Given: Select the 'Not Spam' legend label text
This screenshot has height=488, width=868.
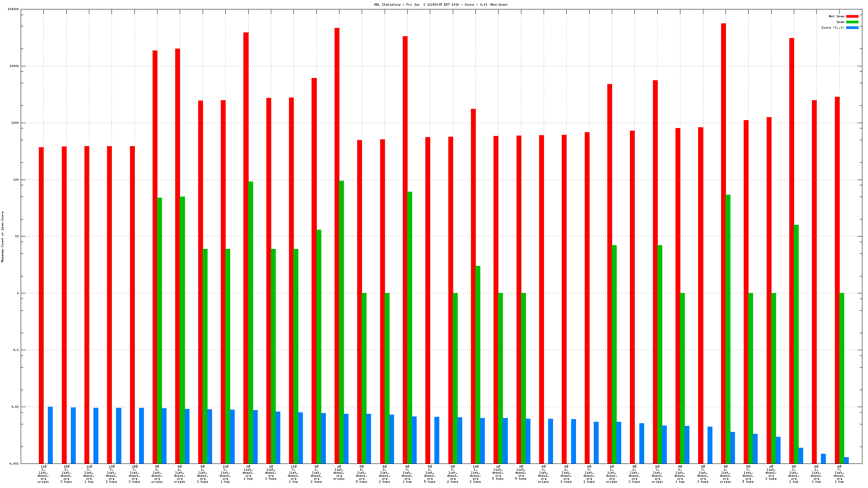Looking at the screenshot, I should (836, 16).
